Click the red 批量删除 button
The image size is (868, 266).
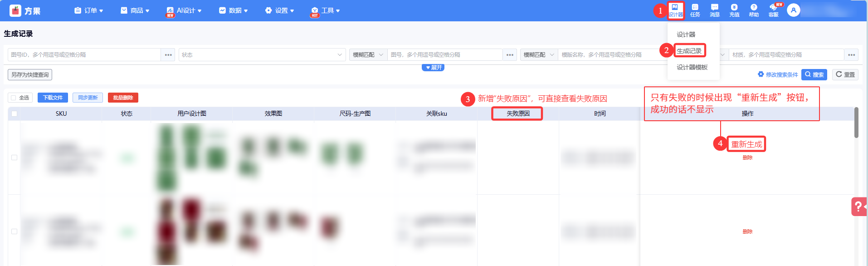point(123,98)
